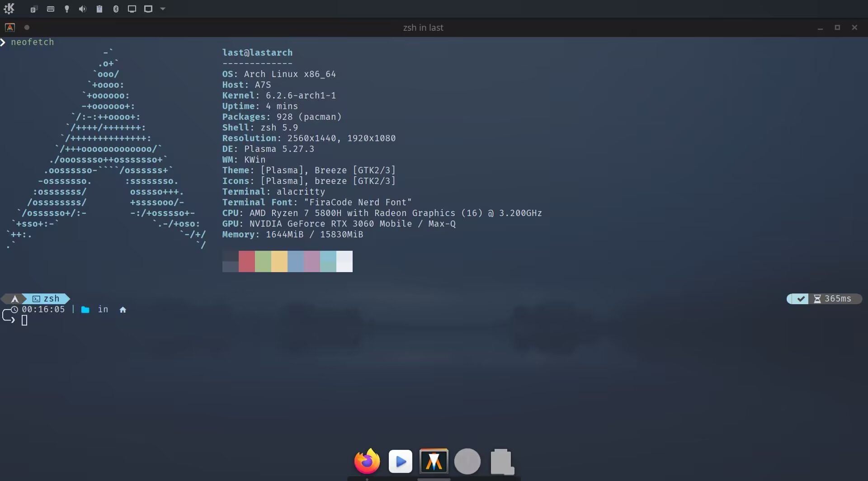Click the 'neofetch' command text
The height and width of the screenshot is (481, 868).
click(33, 42)
